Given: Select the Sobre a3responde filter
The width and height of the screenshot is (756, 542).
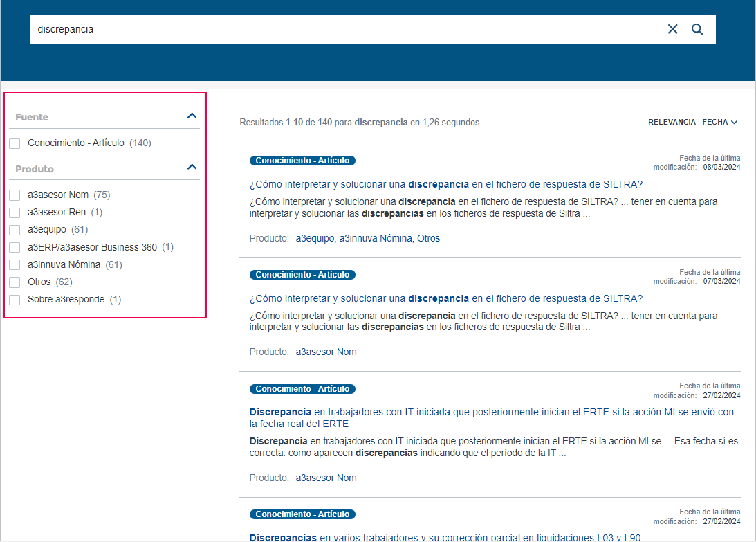Looking at the screenshot, I should pos(15,299).
